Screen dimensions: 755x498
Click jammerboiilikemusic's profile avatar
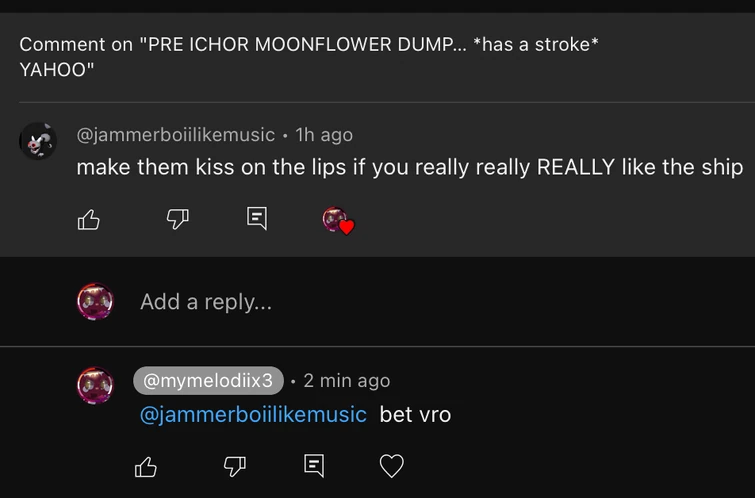point(38,142)
